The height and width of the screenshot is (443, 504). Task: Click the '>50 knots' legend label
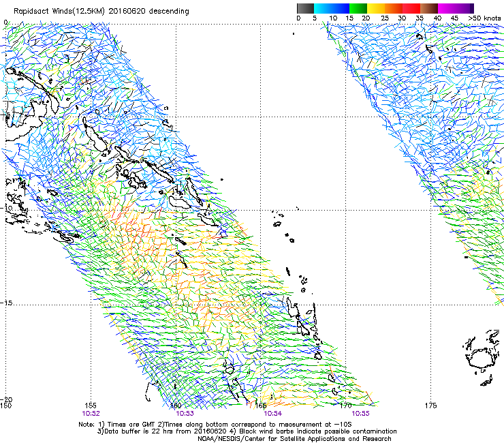[484, 18]
